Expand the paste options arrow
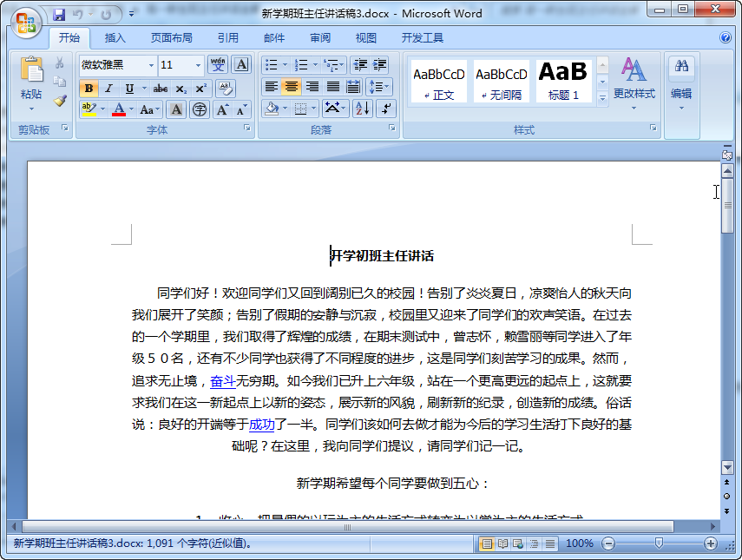 pyautogui.click(x=31, y=109)
